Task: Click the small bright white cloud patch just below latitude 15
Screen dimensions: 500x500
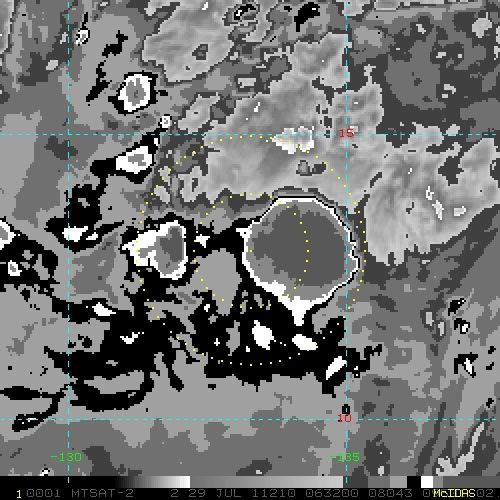Action: (294, 140)
